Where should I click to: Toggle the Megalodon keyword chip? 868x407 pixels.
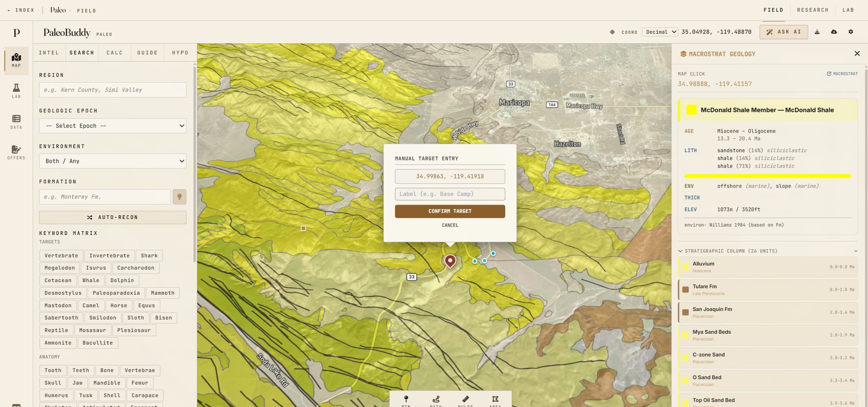coord(60,268)
